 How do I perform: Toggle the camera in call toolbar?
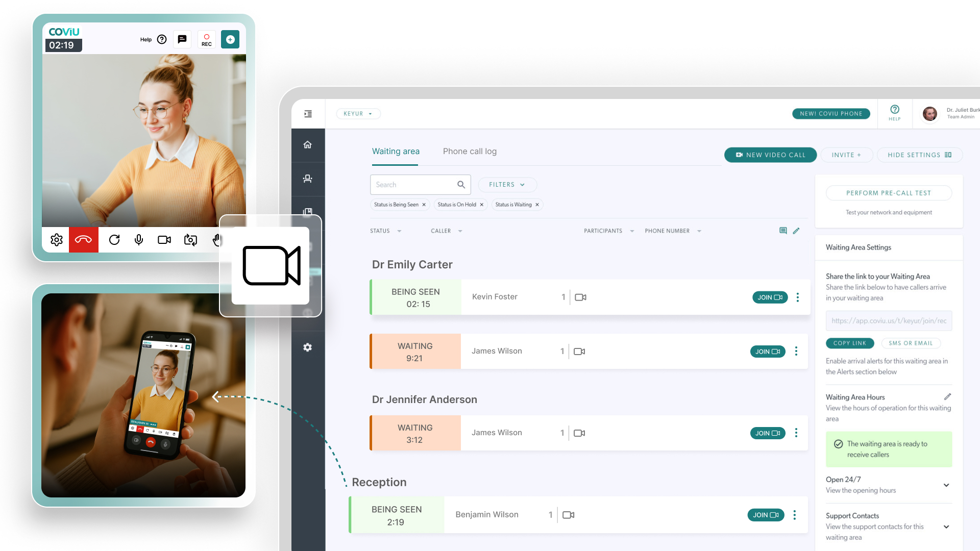click(164, 240)
